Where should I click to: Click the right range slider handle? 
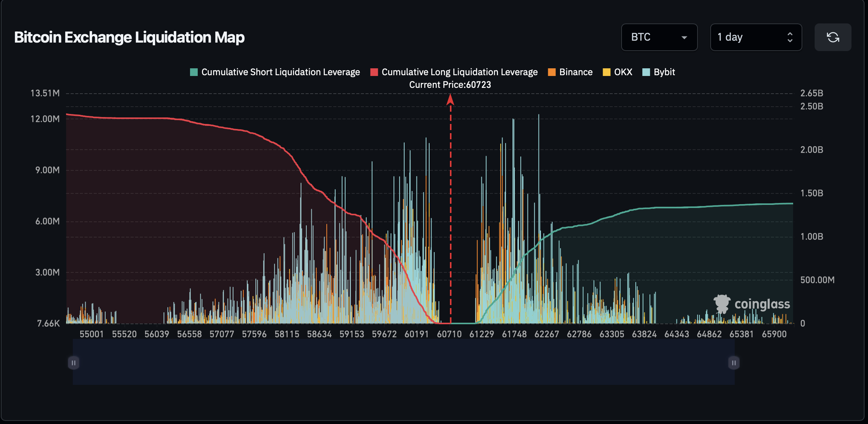734,363
